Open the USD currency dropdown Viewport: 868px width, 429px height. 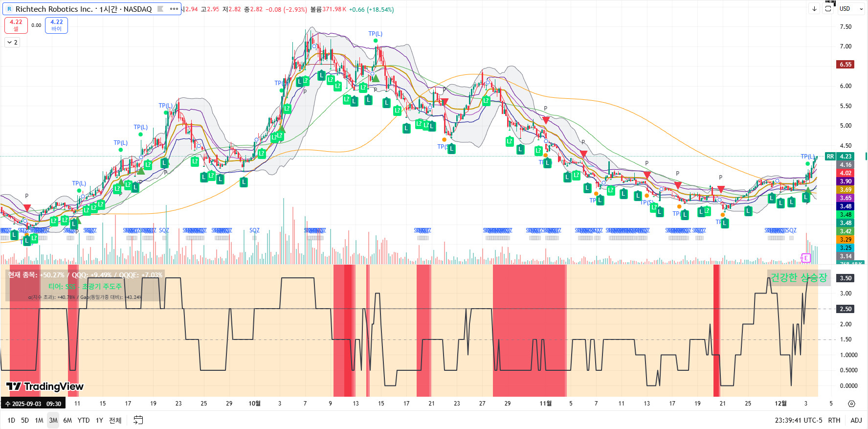pyautogui.click(x=851, y=9)
